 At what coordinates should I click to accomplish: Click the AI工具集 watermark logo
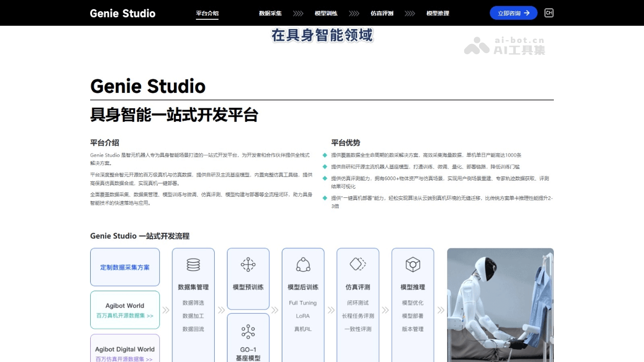[506, 46]
